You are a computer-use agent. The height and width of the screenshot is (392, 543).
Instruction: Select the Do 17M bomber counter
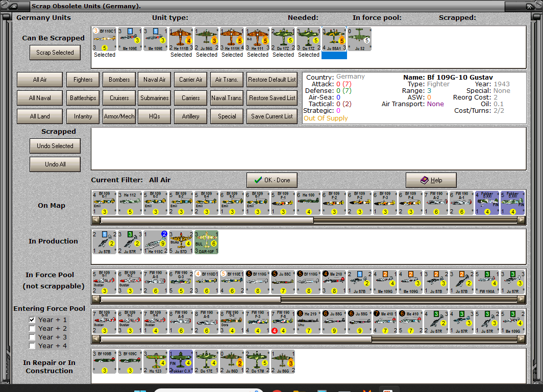257,362
